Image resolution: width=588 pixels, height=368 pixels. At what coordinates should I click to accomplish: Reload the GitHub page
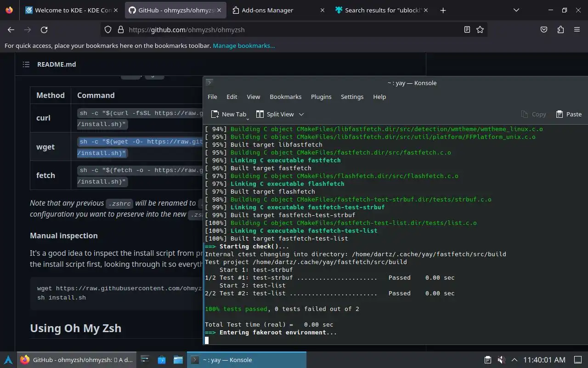point(44,29)
